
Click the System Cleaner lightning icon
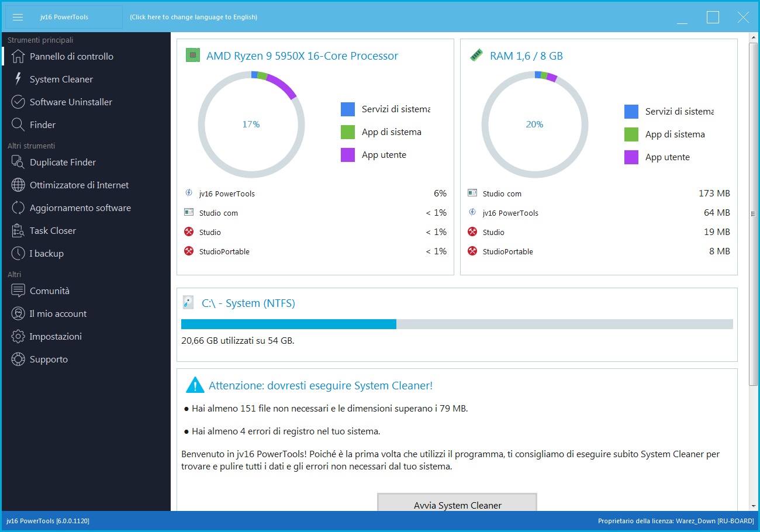[18, 79]
